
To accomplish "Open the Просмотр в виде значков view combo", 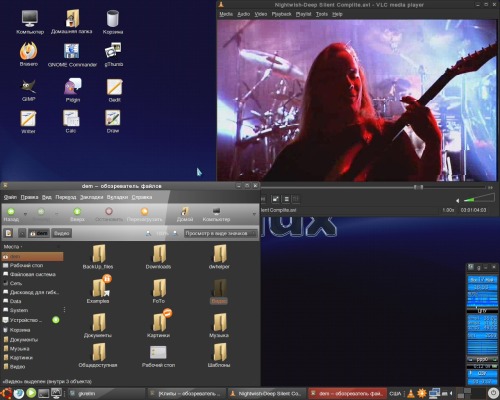I will click(x=221, y=233).
